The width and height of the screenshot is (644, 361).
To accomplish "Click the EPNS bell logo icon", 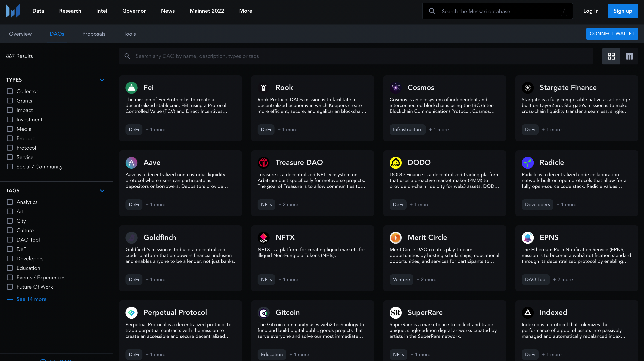I will click(x=528, y=238).
